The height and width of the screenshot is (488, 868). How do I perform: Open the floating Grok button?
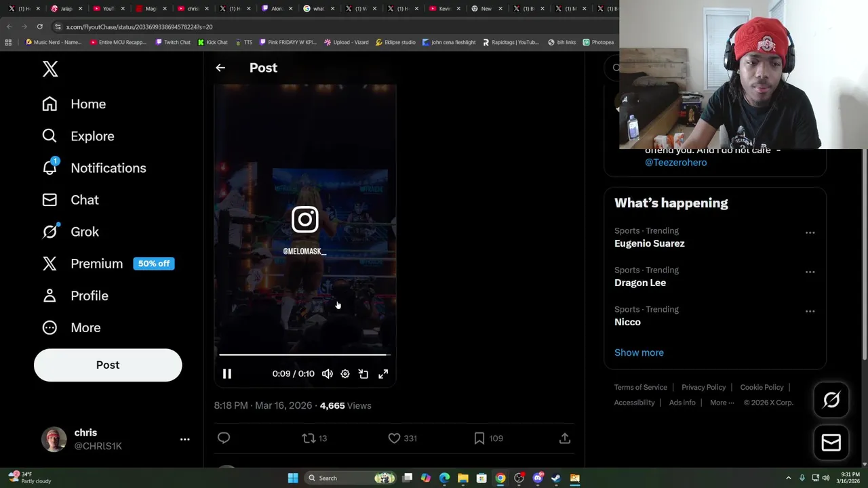(x=831, y=400)
